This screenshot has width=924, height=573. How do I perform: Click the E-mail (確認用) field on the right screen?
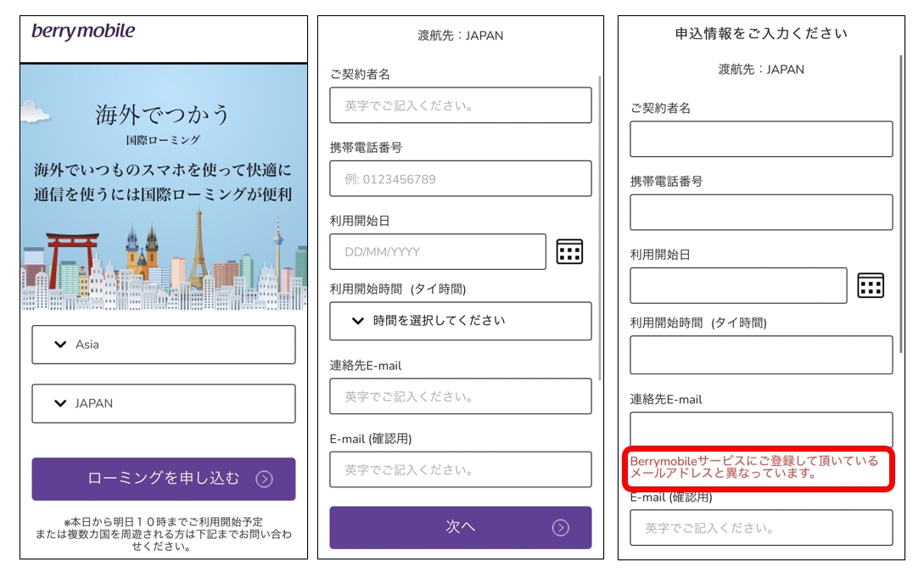coord(761,528)
